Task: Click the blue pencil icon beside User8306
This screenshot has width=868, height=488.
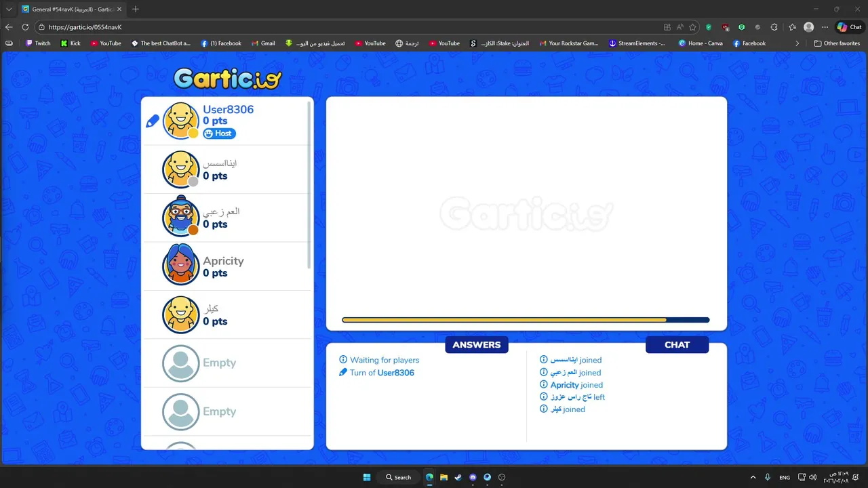Action: point(153,121)
